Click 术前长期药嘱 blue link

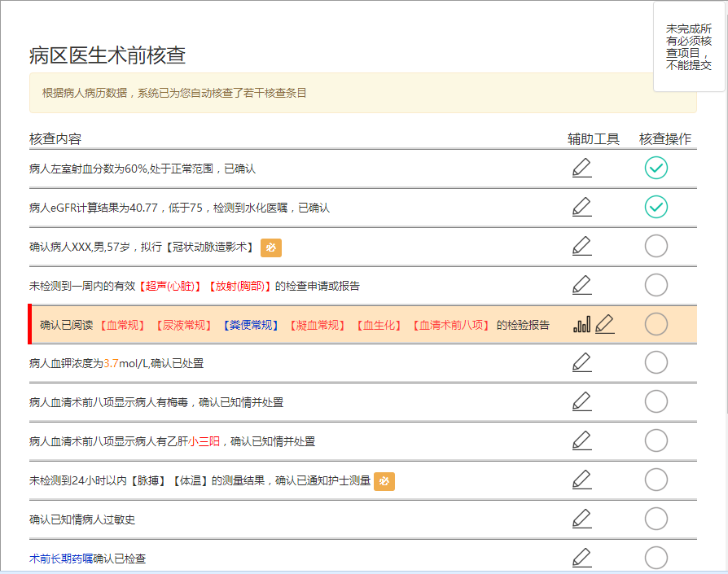click(61, 559)
